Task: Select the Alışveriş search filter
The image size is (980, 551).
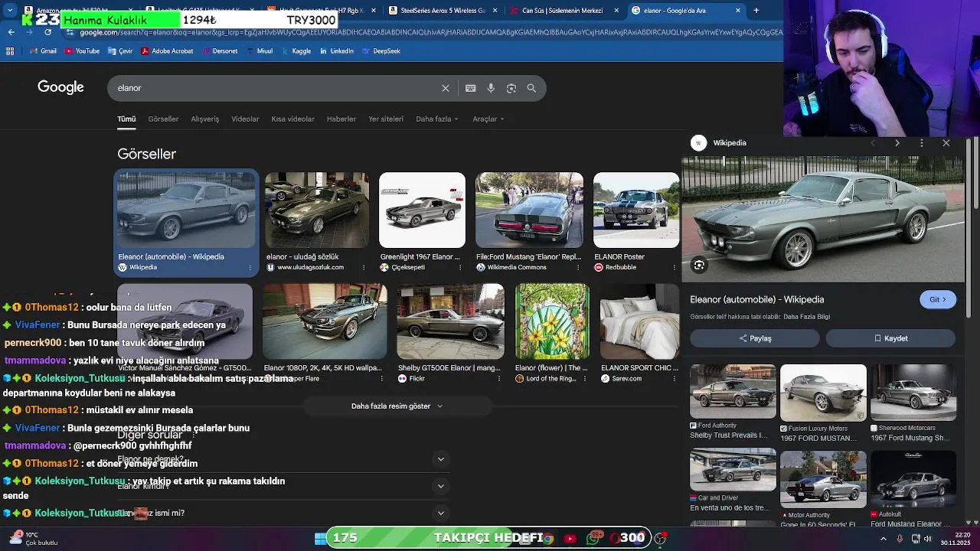Action: [204, 119]
